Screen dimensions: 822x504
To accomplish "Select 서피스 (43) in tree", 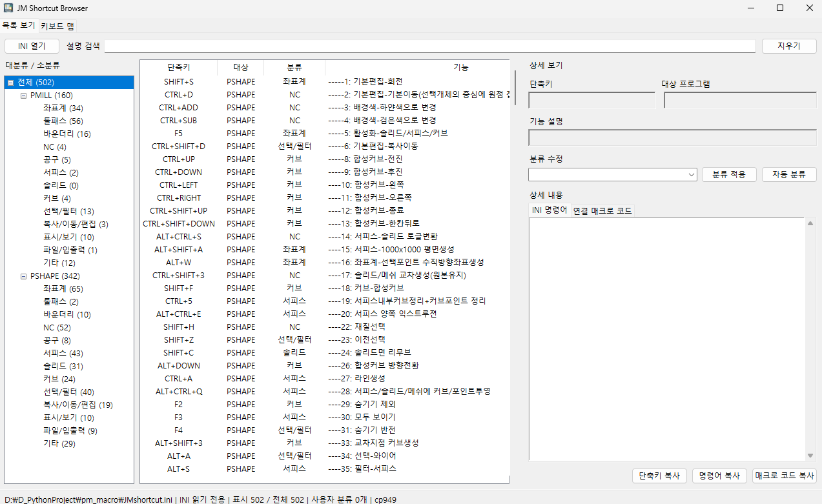I will (x=63, y=353).
